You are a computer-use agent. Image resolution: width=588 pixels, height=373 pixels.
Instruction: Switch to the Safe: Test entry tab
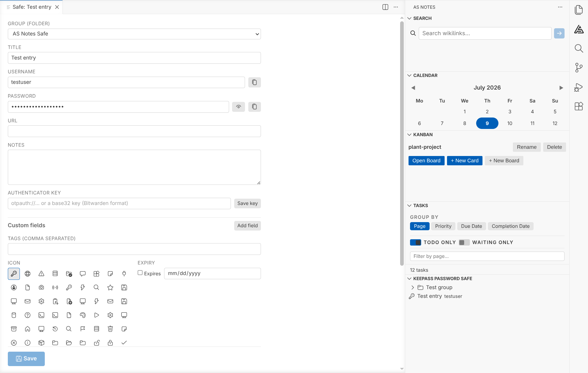[x=32, y=7]
